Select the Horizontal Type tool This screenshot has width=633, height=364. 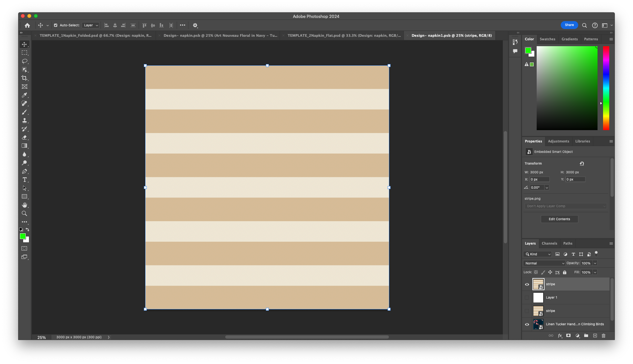point(24,180)
